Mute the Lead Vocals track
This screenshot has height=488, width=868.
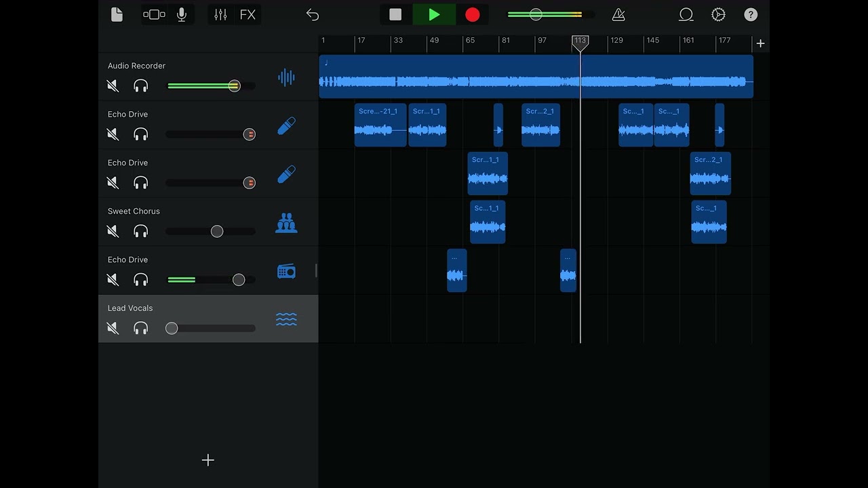(x=113, y=328)
